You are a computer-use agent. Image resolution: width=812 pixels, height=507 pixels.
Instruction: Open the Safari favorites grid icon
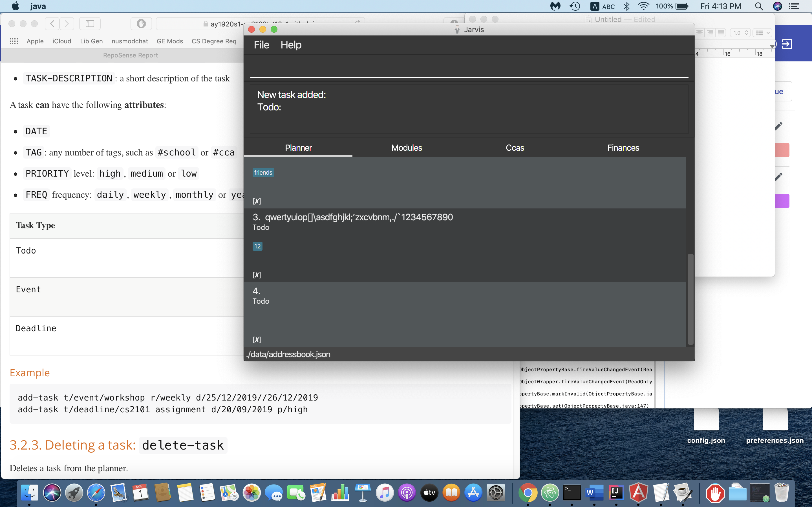tap(14, 41)
